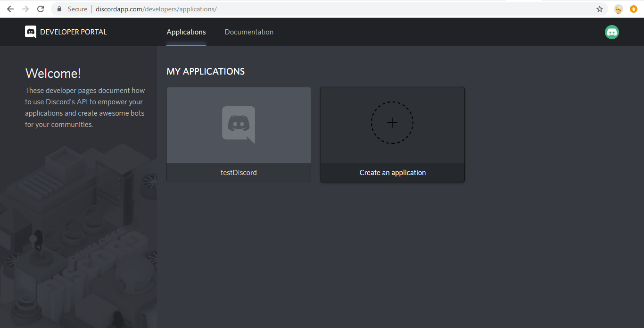The height and width of the screenshot is (328, 644).
Task: Open the Chrome profile avatar
Action: [x=619, y=9]
